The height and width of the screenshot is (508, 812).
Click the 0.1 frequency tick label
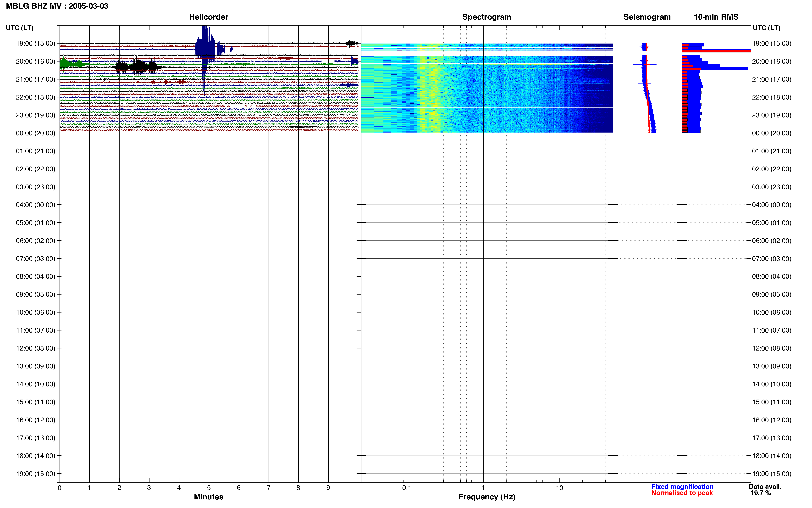(407, 487)
